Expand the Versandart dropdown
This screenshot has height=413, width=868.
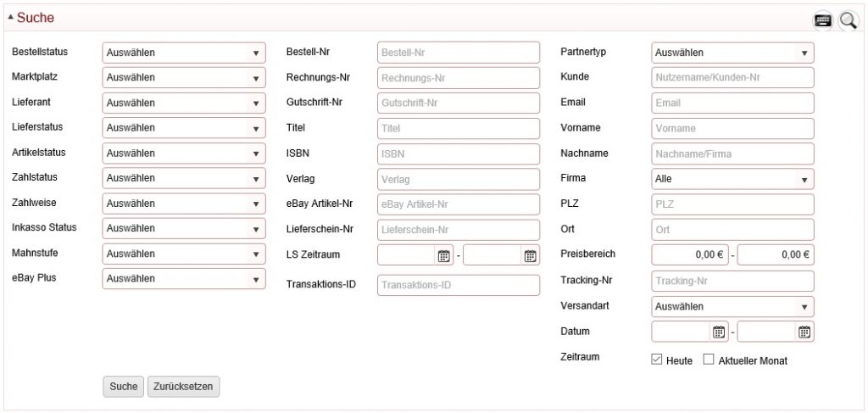coord(732,306)
